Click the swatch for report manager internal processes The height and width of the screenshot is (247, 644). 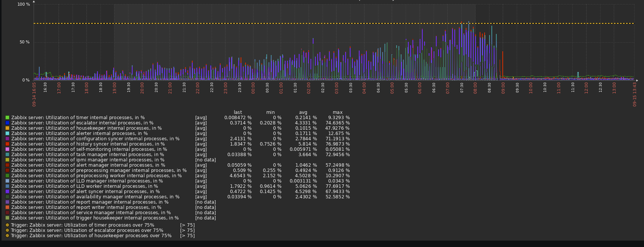coord(8,202)
